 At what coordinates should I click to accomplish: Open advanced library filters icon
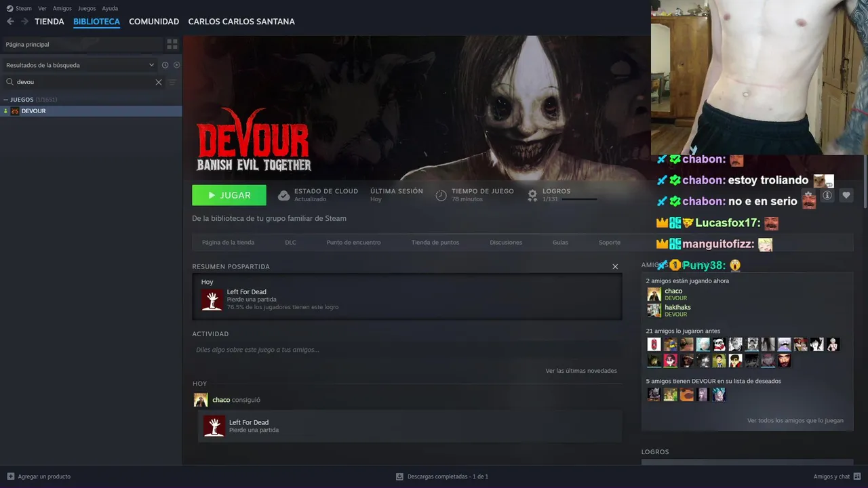pos(172,82)
